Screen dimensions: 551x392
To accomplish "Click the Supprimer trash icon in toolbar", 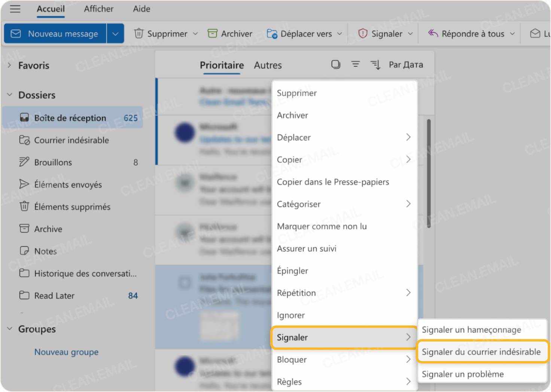I will click(x=138, y=34).
